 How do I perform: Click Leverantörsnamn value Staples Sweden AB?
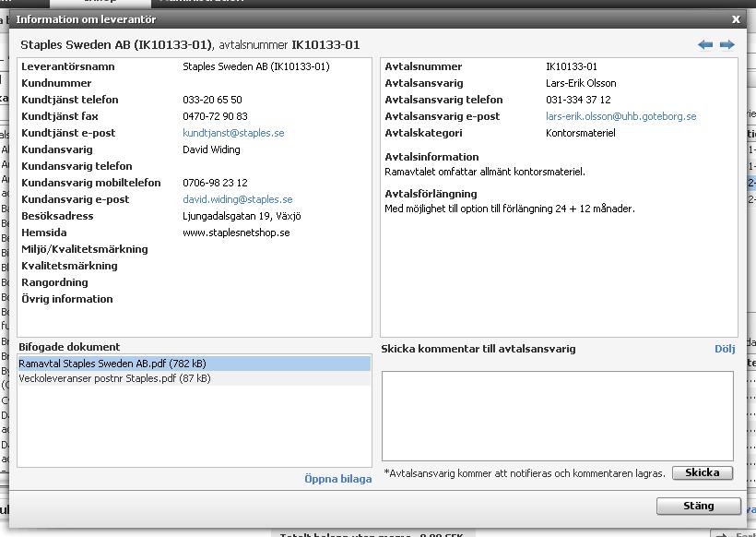pos(256,66)
